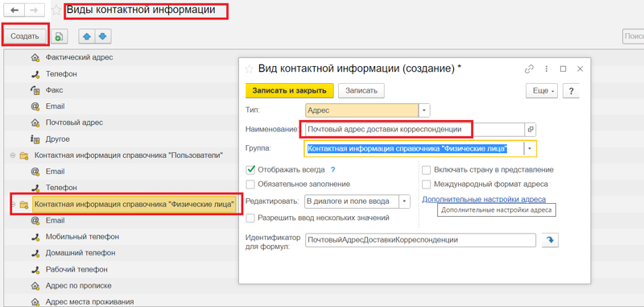Viewport: 644px width, 307px height.
Task: Collapse the "Пользователи" contact information group
Action: click(x=12, y=156)
